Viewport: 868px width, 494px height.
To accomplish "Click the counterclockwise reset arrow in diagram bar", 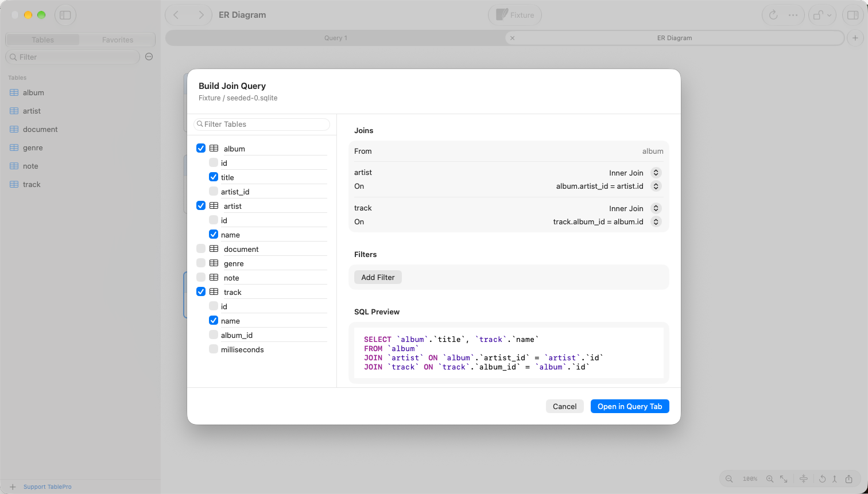I will pyautogui.click(x=822, y=479).
